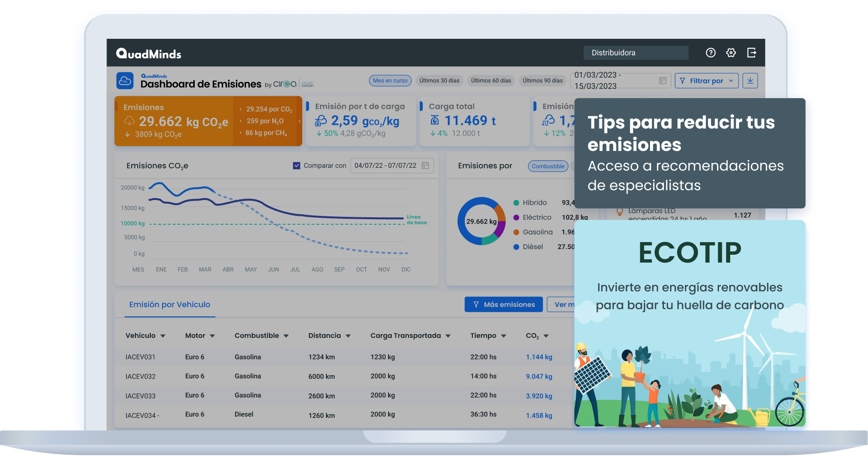The height and width of the screenshot is (458, 868).
Task: Click the CO2 cloud dashboard logo icon
Action: click(125, 81)
